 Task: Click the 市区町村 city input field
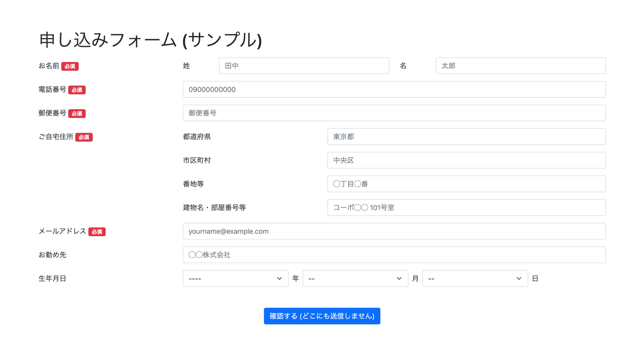pos(466,160)
